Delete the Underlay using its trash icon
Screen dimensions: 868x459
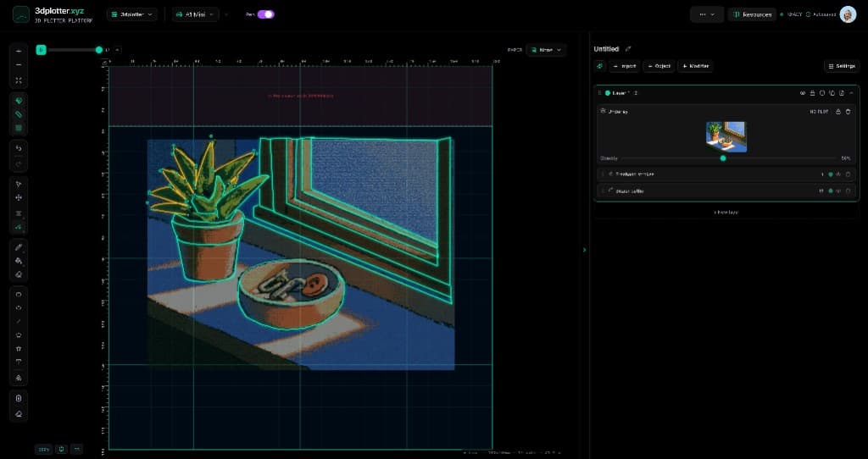coord(848,112)
